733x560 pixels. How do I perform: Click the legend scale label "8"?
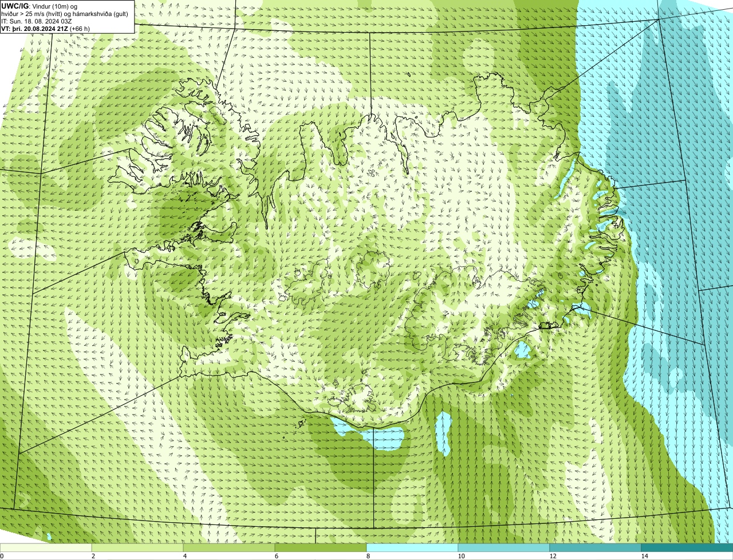pos(368,556)
